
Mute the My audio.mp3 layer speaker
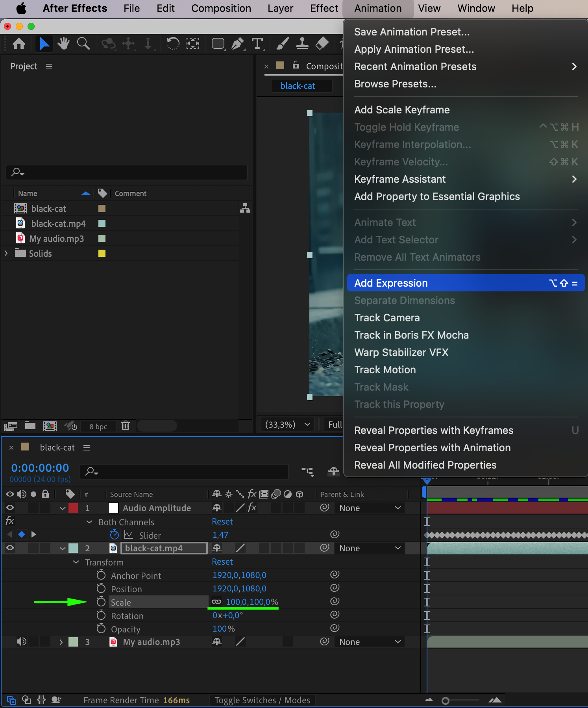tap(22, 642)
